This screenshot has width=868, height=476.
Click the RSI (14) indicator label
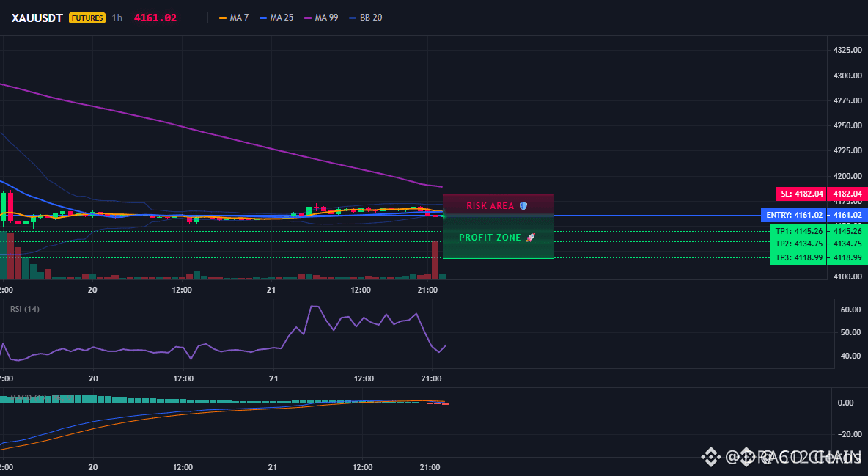24,309
